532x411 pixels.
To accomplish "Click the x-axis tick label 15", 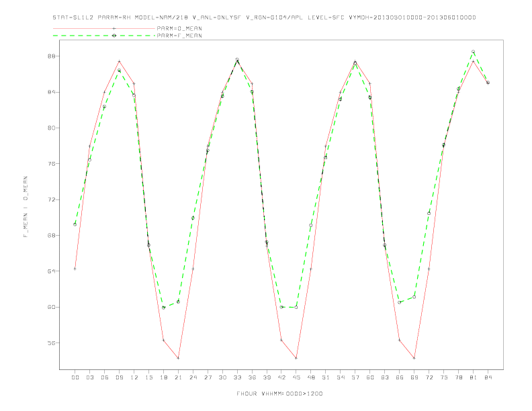I will pyautogui.click(x=148, y=377).
